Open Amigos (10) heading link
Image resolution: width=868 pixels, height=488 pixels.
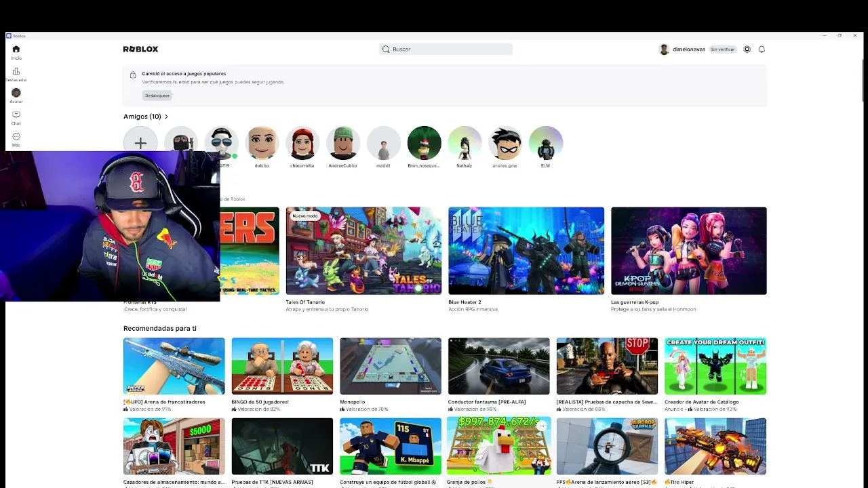142,117
